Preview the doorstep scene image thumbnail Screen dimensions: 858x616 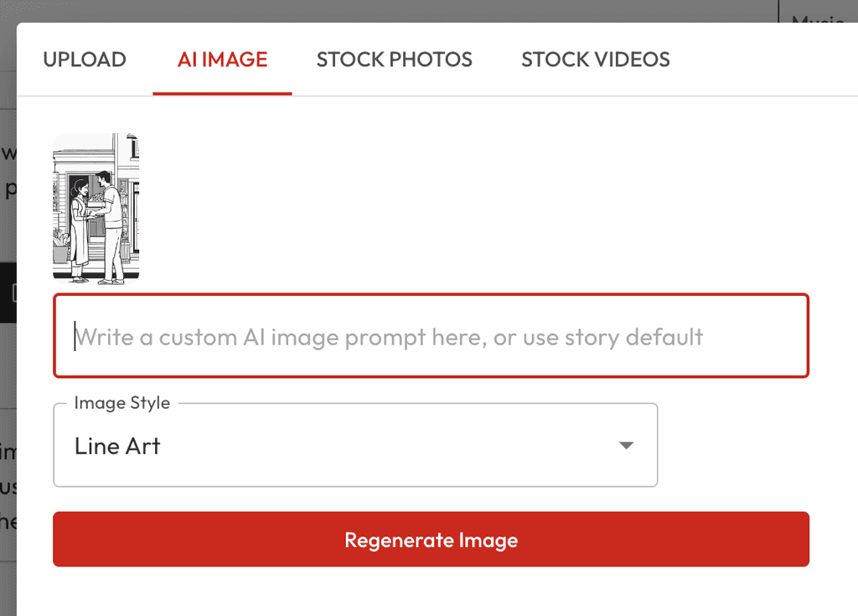pos(96,206)
